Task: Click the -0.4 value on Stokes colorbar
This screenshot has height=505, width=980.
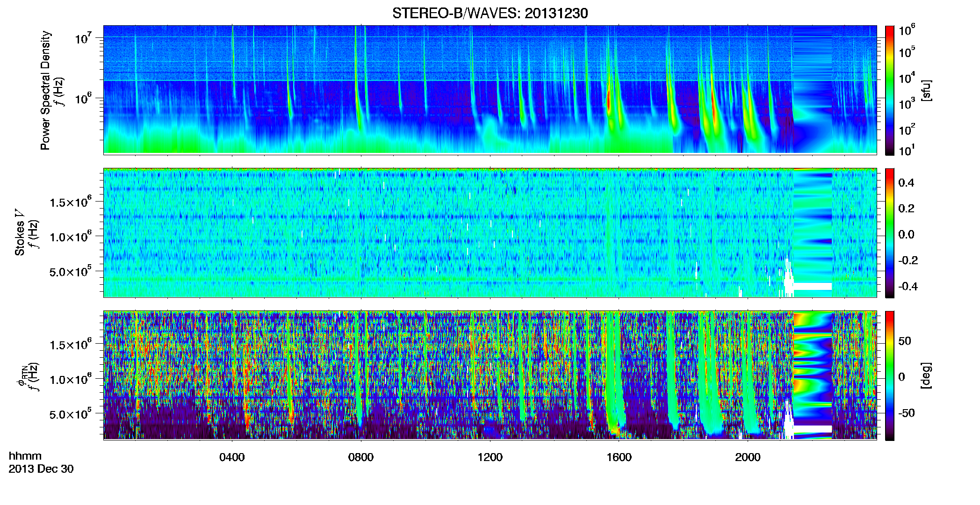Action: 908,286
